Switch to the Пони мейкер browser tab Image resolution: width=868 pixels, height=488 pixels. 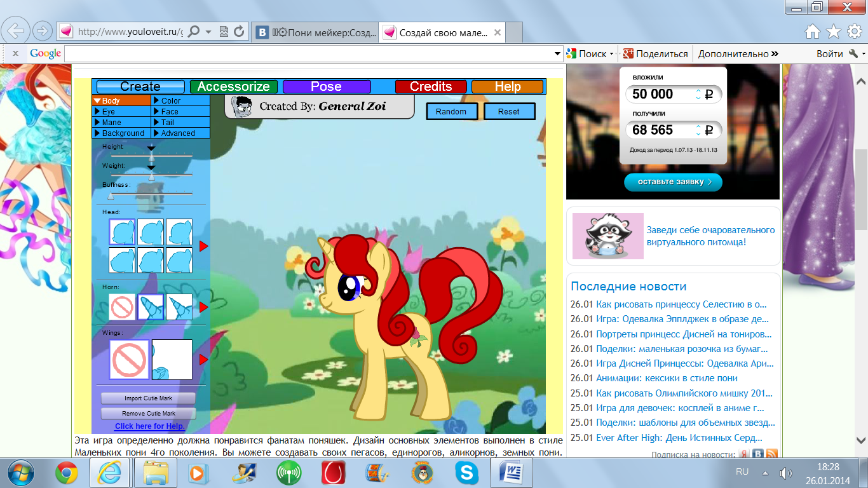(x=315, y=32)
